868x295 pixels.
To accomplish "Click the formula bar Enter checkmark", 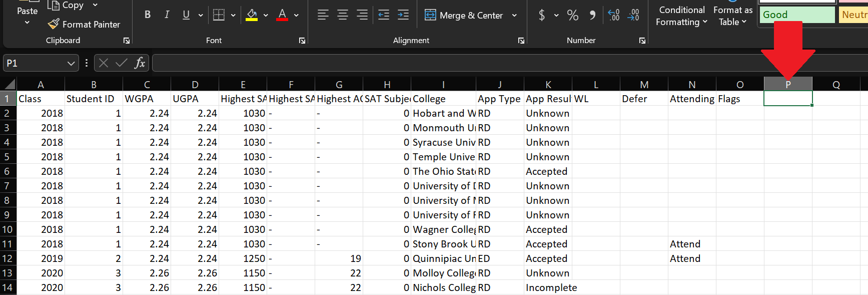I will tap(121, 63).
